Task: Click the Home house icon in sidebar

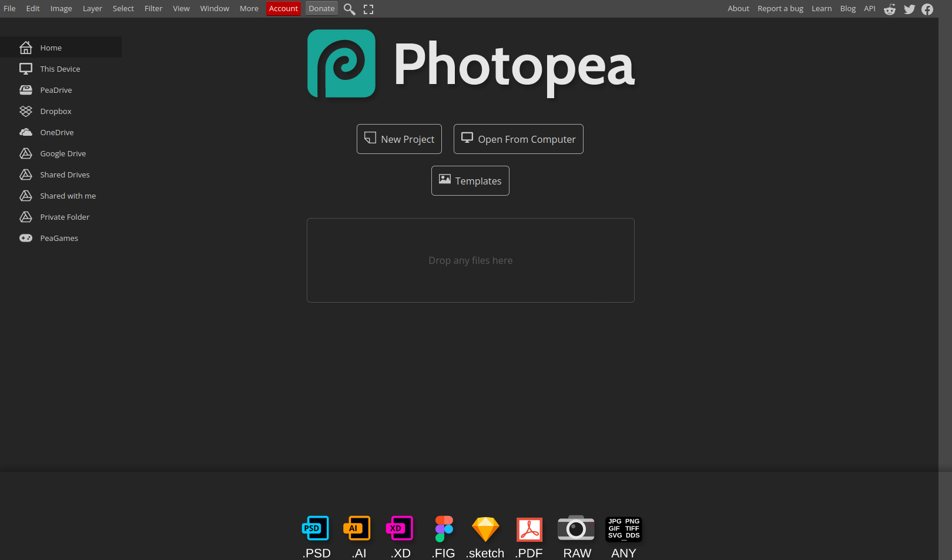Action: coord(26,48)
